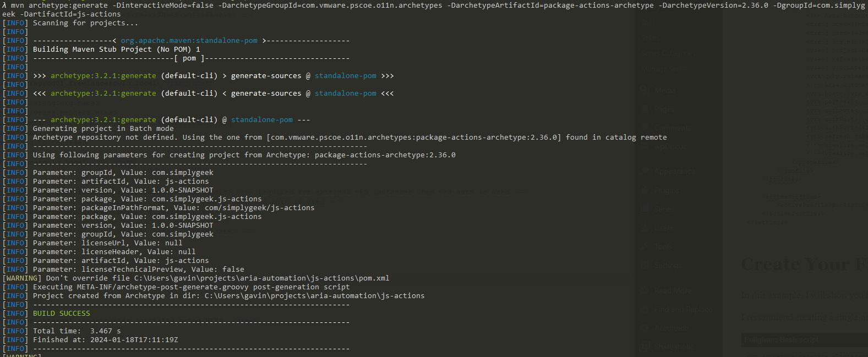The width and height of the screenshot is (868, 357).
Task: Click the Read More gear icon
Action: tap(645, 290)
